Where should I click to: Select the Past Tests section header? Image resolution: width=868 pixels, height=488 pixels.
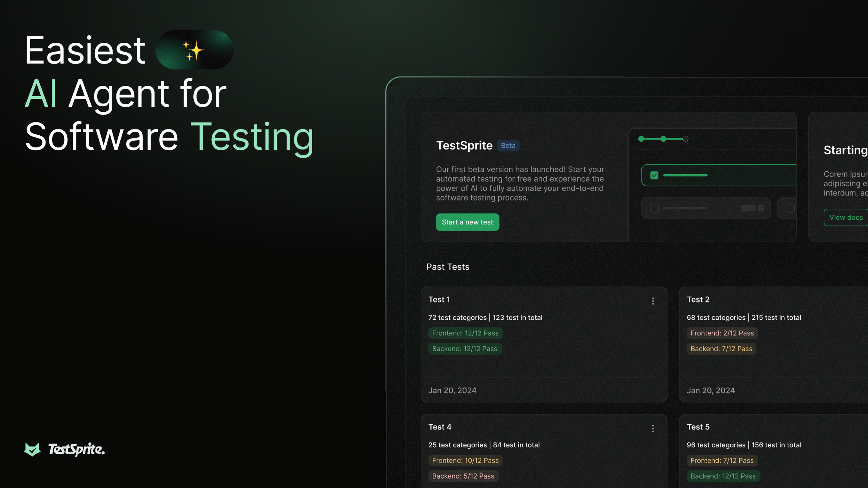pos(448,267)
